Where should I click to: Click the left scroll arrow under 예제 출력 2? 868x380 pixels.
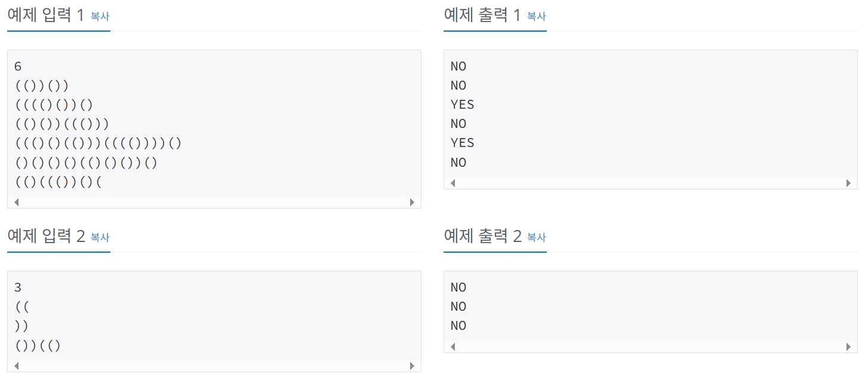click(x=452, y=346)
